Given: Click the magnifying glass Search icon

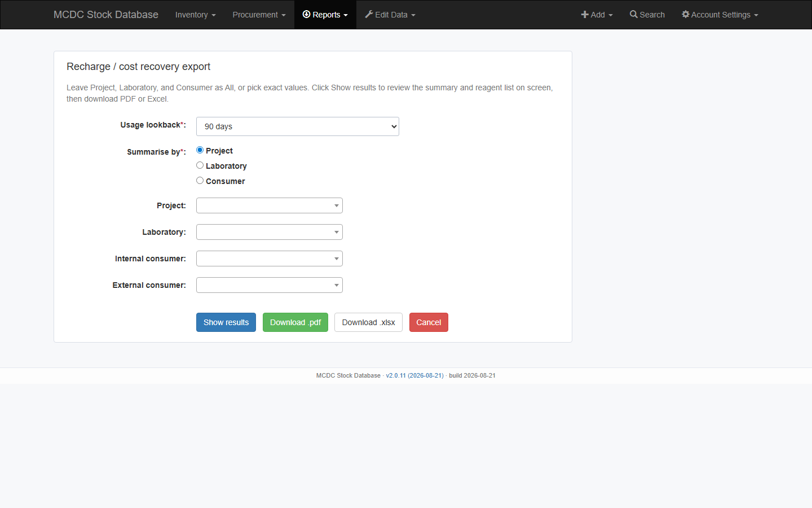Looking at the screenshot, I should tap(634, 14).
